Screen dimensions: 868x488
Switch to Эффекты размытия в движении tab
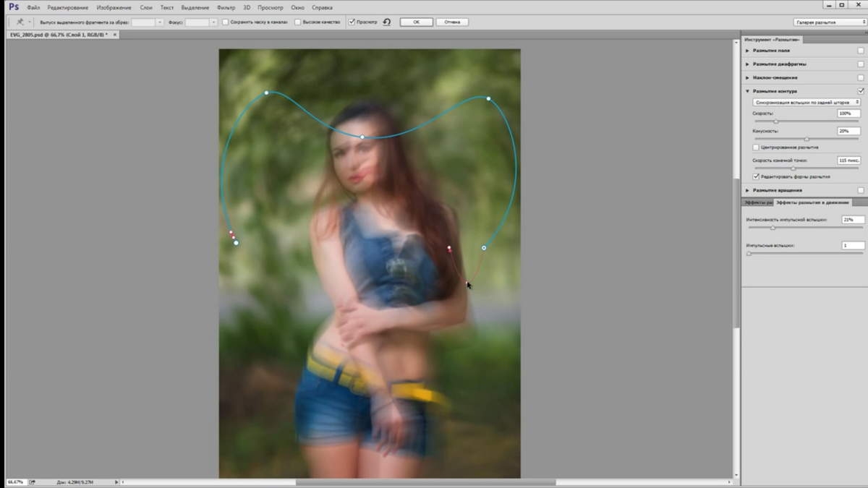pos(813,202)
